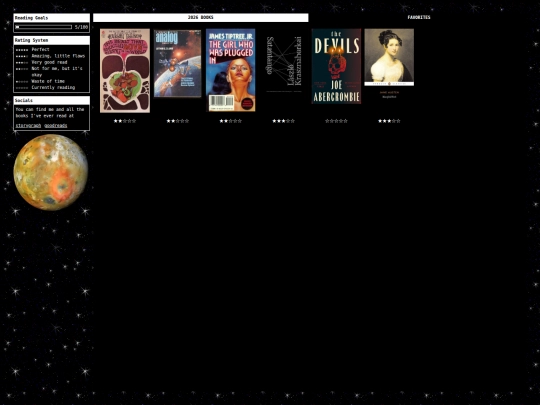Click the 'Amazing, little flaws' row

pos(50,56)
